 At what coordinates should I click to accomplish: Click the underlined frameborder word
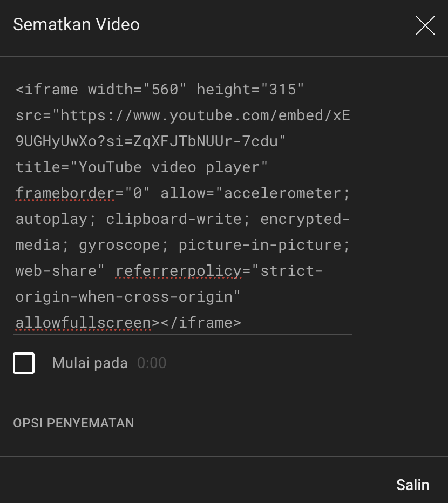65,193
